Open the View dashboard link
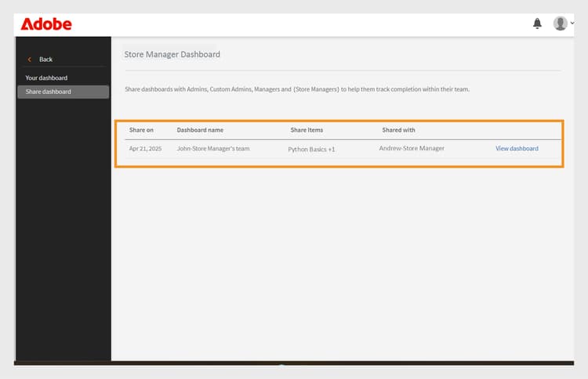This screenshot has height=379, width=588. [517, 149]
